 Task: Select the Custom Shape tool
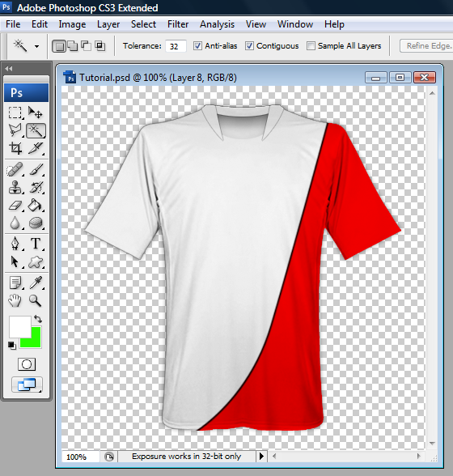click(x=36, y=261)
